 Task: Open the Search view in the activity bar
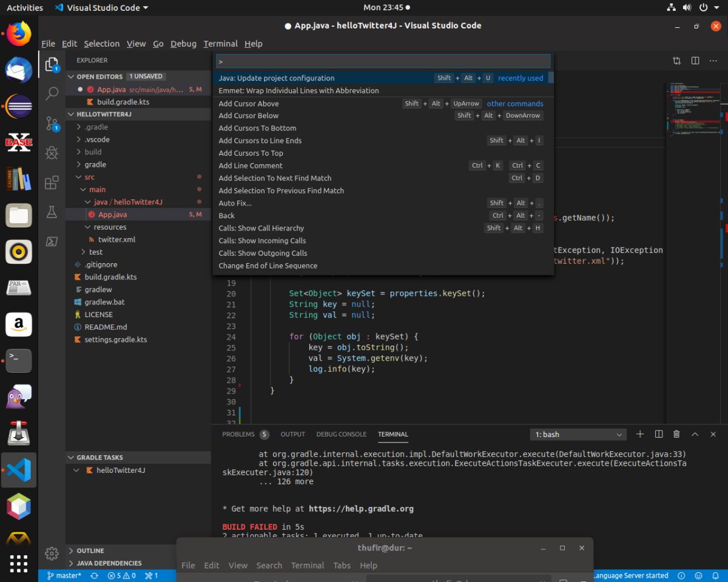pyautogui.click(x=52, y=93)
